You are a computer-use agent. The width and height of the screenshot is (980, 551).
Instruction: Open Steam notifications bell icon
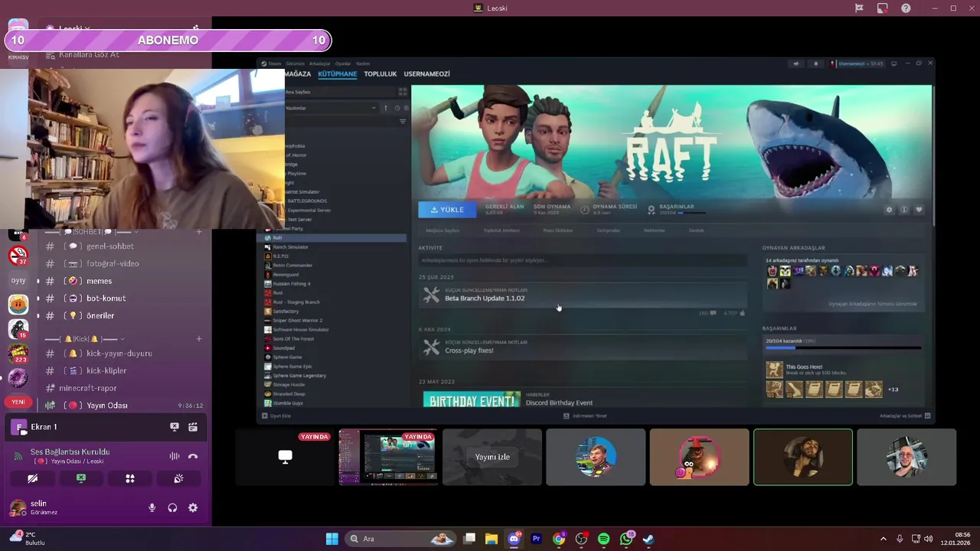click(815, 64)
